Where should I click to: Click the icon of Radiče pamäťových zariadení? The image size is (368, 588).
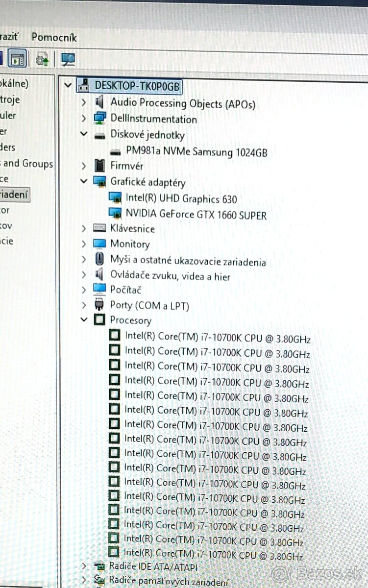[99, 581]
